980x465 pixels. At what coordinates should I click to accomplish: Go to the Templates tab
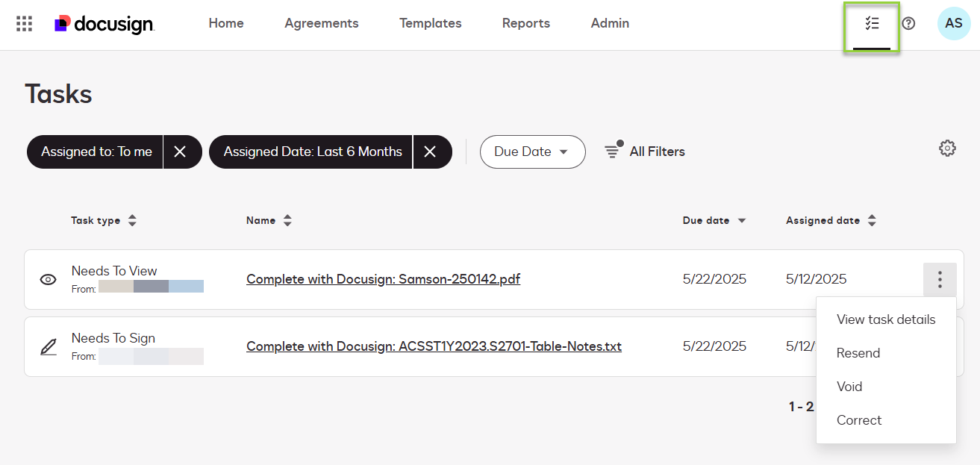pyautogui.click(x=430, y=24)
